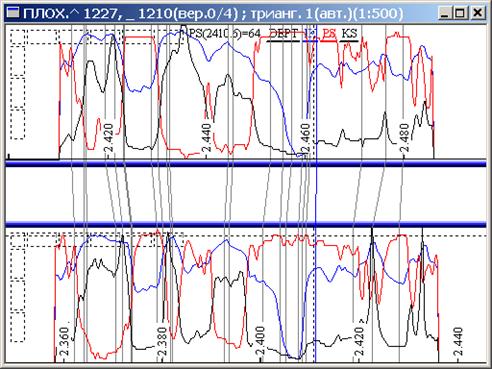Click the upper blue separator bar
The image size is (492, 369).
[x=246, y=163]
